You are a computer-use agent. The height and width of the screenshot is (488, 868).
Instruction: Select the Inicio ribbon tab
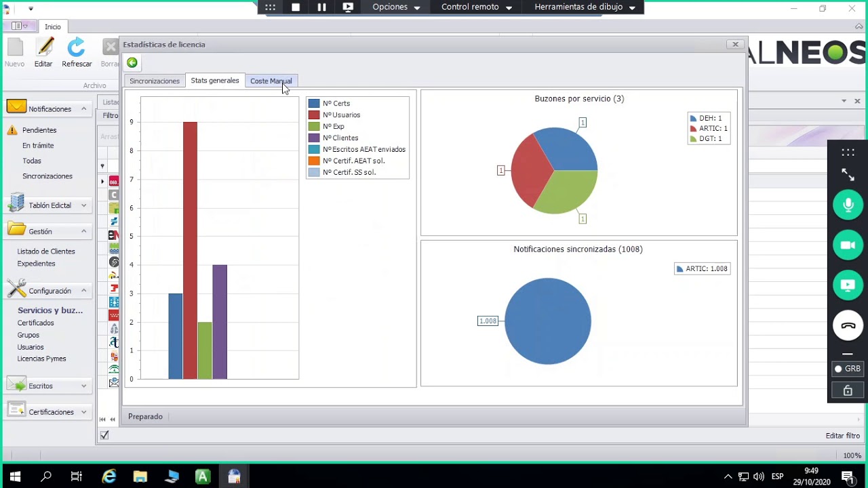(53, 26)
